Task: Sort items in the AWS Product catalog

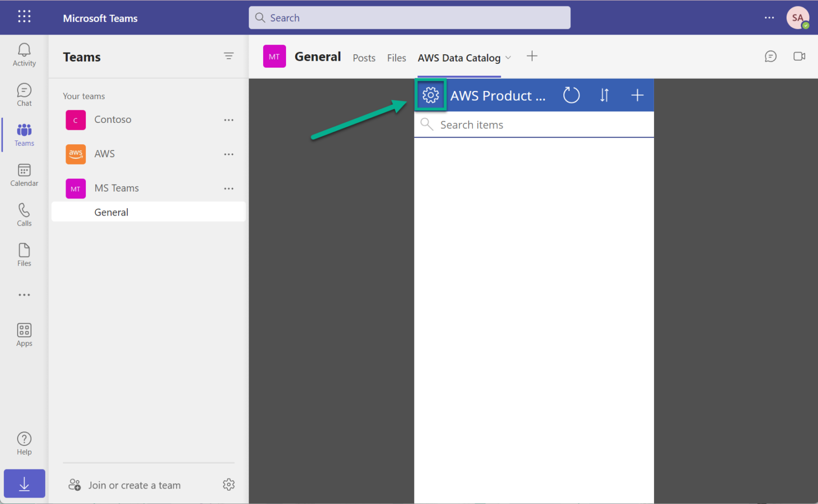Action: coord(604,95)
